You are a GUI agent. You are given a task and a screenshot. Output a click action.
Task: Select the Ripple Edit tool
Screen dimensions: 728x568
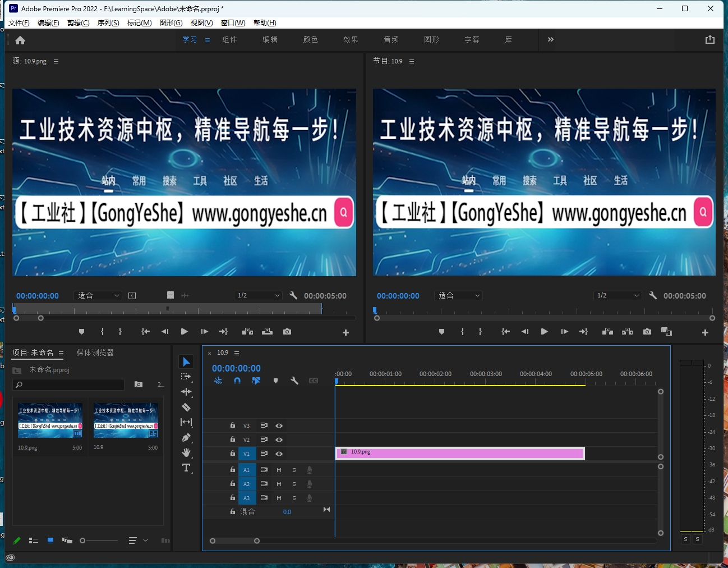[186, 392]
